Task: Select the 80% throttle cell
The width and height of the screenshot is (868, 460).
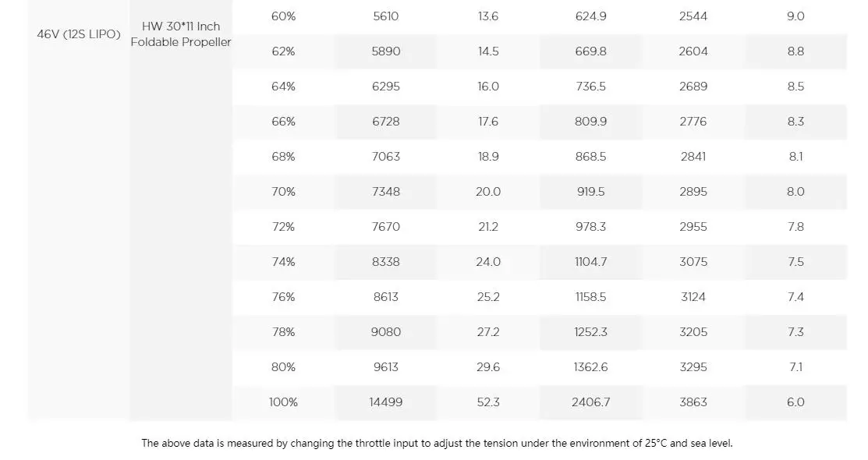Action: coord(283,367)
